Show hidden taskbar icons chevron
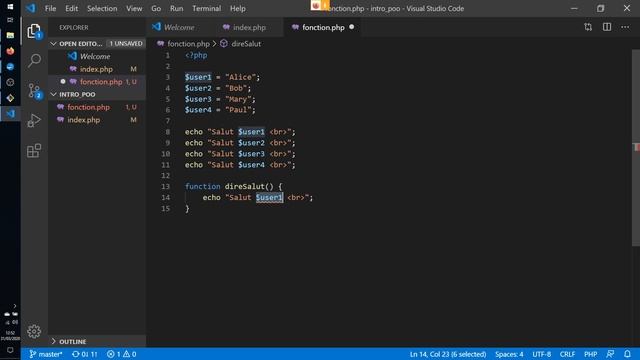Image resolution: width=640 pixels, height=360 pixels. coord(15,306)
